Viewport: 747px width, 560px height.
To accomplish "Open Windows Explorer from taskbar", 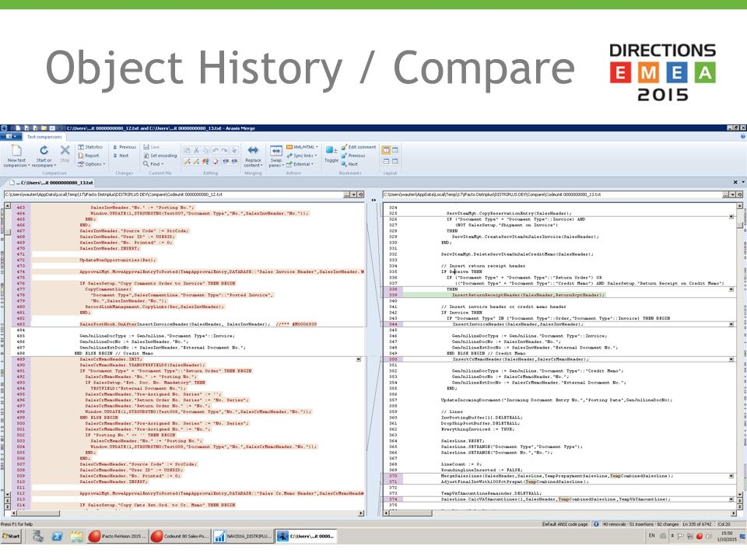I will (x=77, y=537).
